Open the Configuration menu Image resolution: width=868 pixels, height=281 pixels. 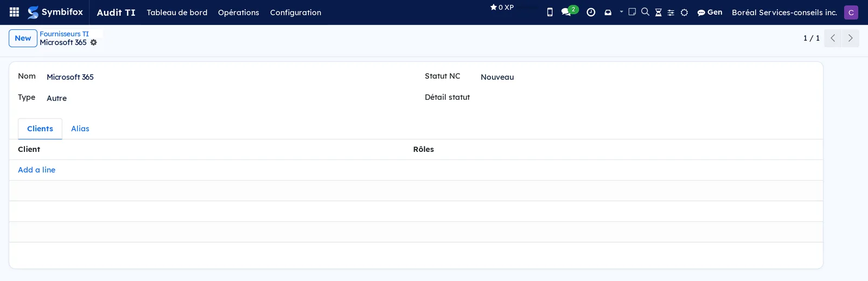click(x=296, y=12)
